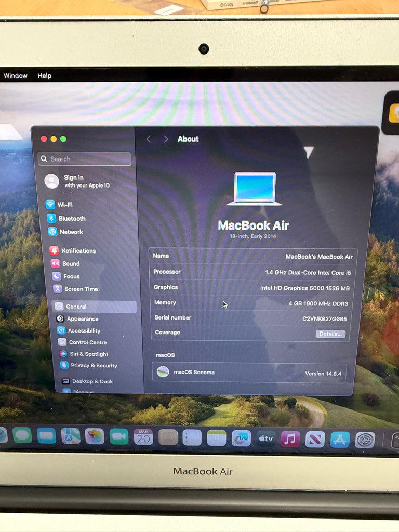Open Music app in the Dock

pyautogui.click(x=290, y=439)
